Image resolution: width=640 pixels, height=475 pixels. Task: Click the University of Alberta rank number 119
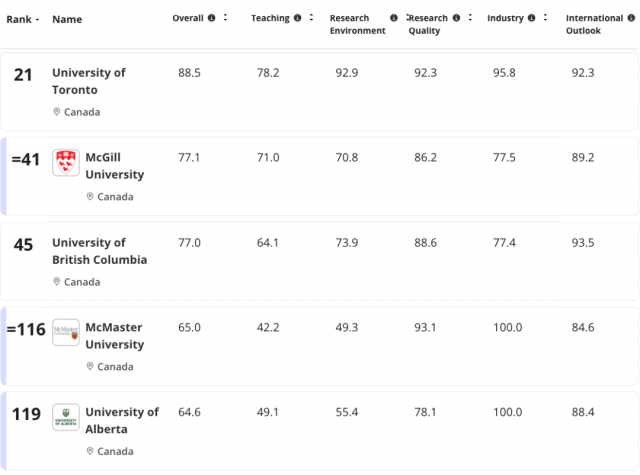29,413
